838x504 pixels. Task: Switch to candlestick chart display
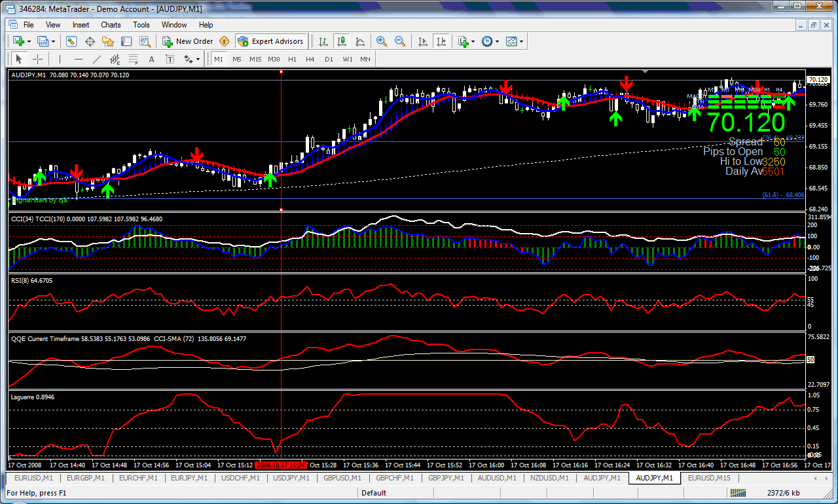[x=342, y=41]
